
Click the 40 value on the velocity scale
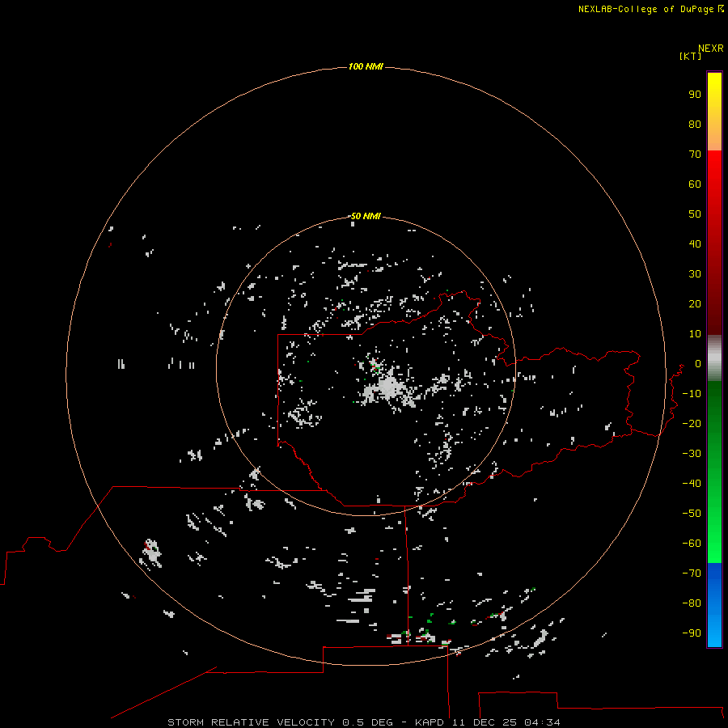coord(695,244)
